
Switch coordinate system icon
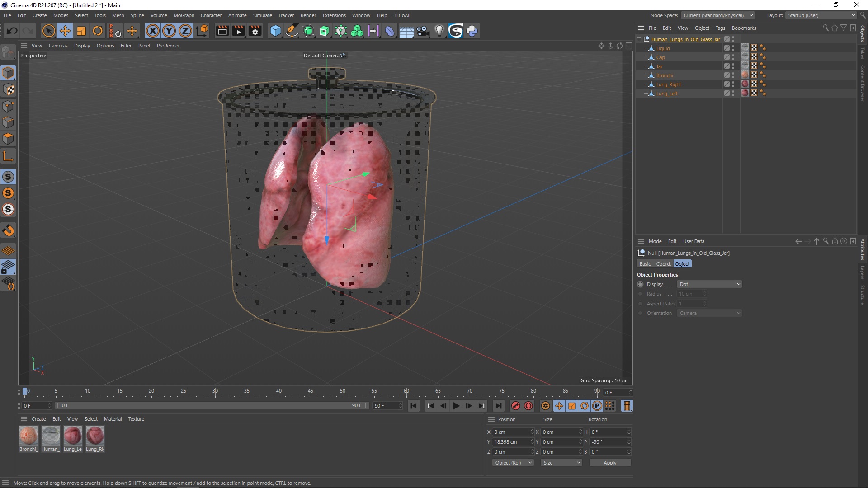203,31
